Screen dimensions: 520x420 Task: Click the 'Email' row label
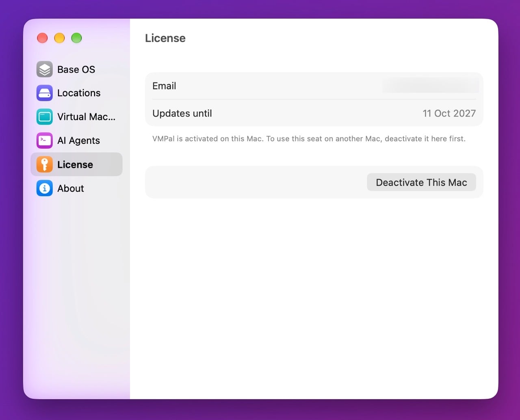[164, 86]
